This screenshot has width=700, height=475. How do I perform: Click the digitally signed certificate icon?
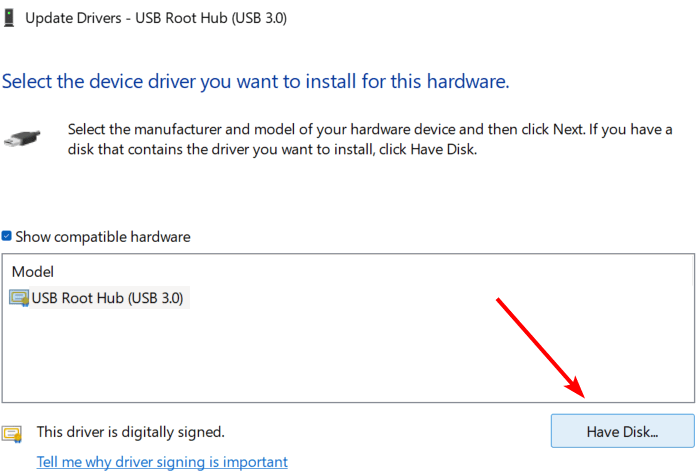12,434
